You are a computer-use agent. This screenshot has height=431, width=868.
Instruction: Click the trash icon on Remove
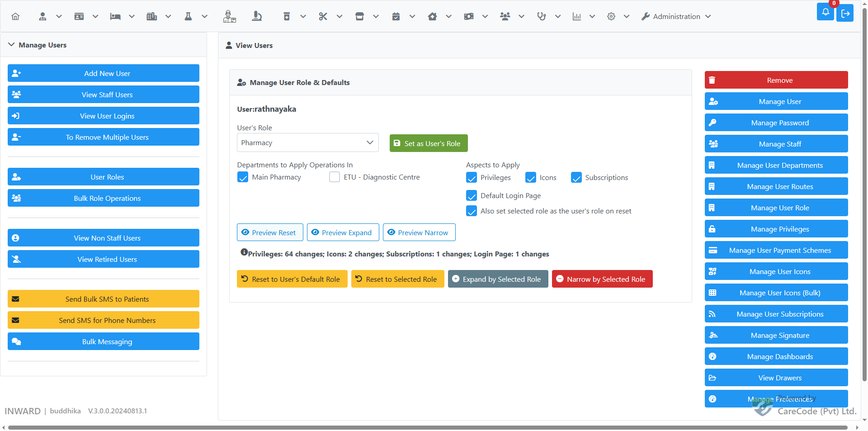(x=712, y=80)
